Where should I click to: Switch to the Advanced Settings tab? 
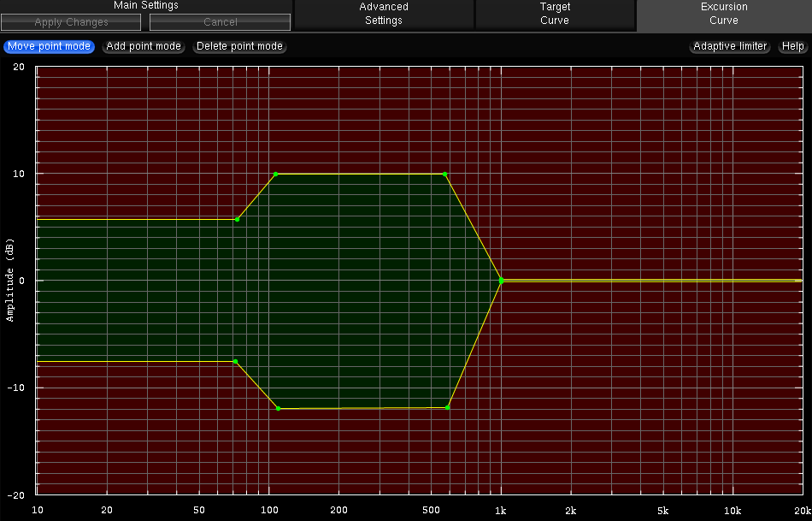tap(384, 14)
